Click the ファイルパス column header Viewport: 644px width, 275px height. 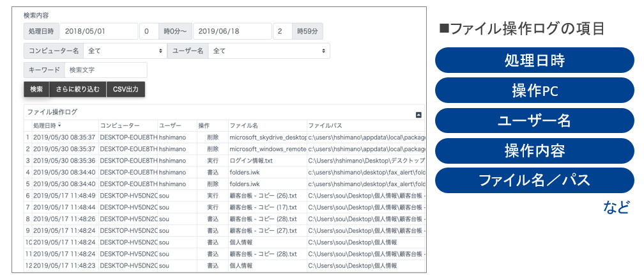click(x=365, y=125)
